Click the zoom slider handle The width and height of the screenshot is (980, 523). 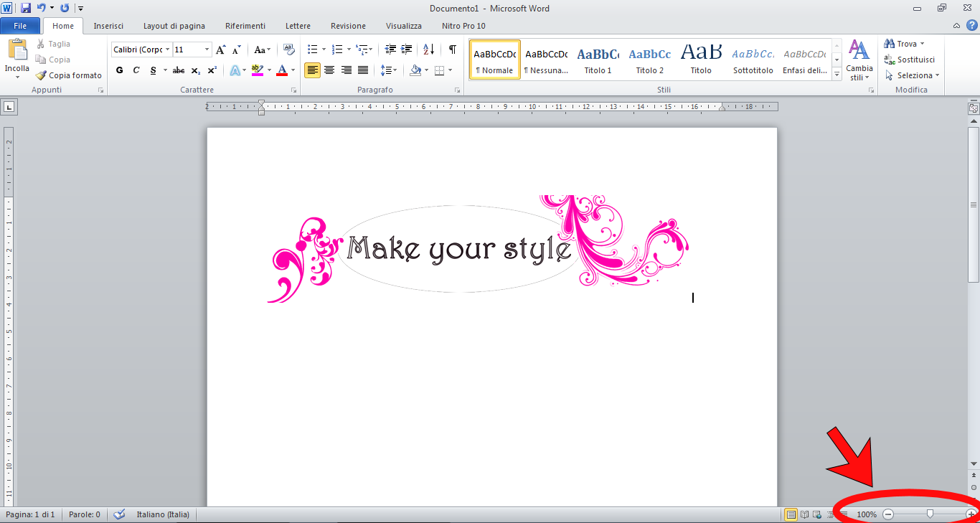pos(930,514)
